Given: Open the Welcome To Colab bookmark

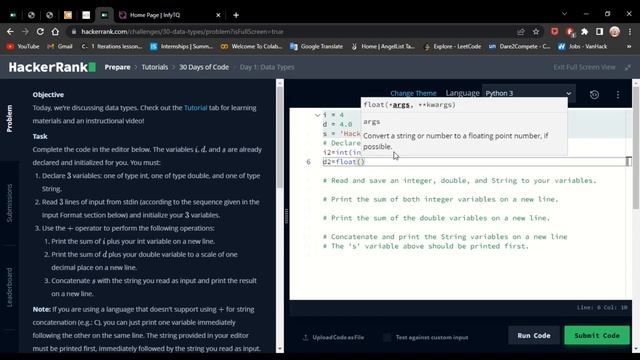Looking at the screenshot, I should pyautogui.click(x=251, y=47).
